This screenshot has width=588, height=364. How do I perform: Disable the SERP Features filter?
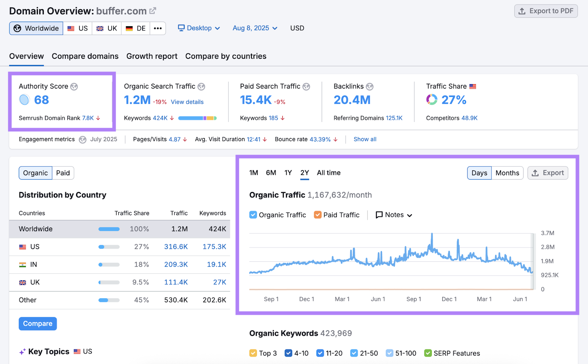pyautogui.click(x=428, y=353)
